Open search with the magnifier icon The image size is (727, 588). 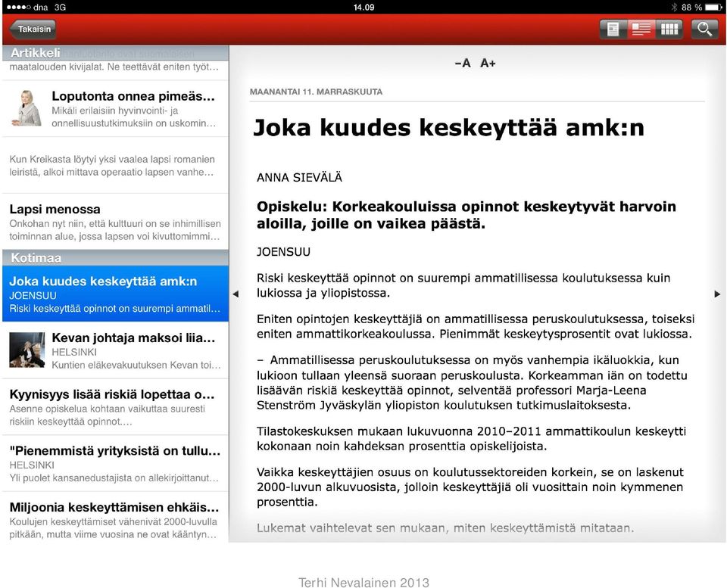(x=704, y=30)
